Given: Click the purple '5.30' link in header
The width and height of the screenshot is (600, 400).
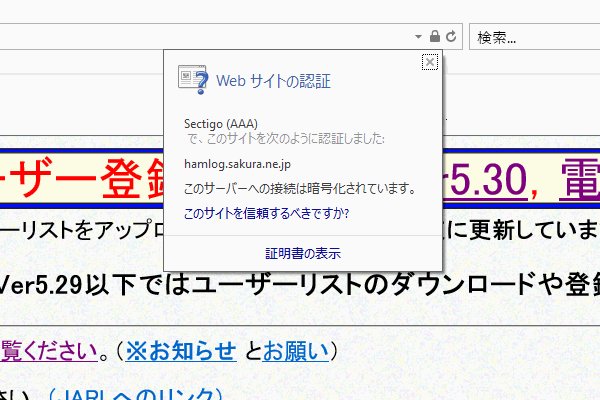Looking at the screenshot, I should pyautogui.click(x=489, y=179).
